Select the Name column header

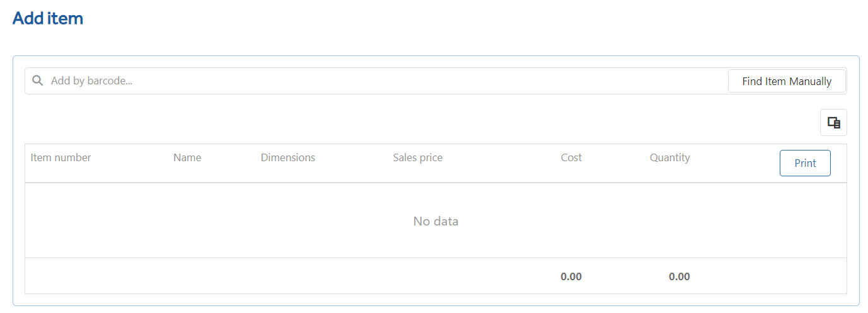point(187,157)
